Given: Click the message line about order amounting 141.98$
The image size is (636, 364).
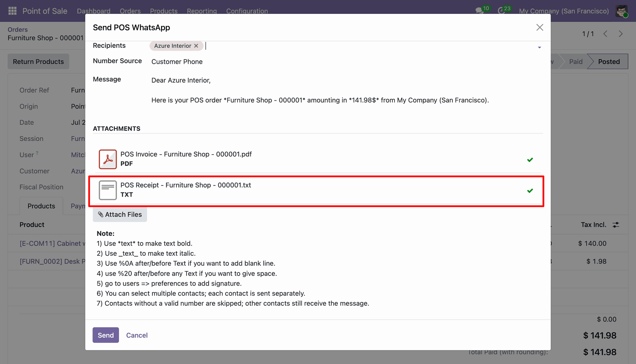Looking at the screenshot, I should pos(320,100).
